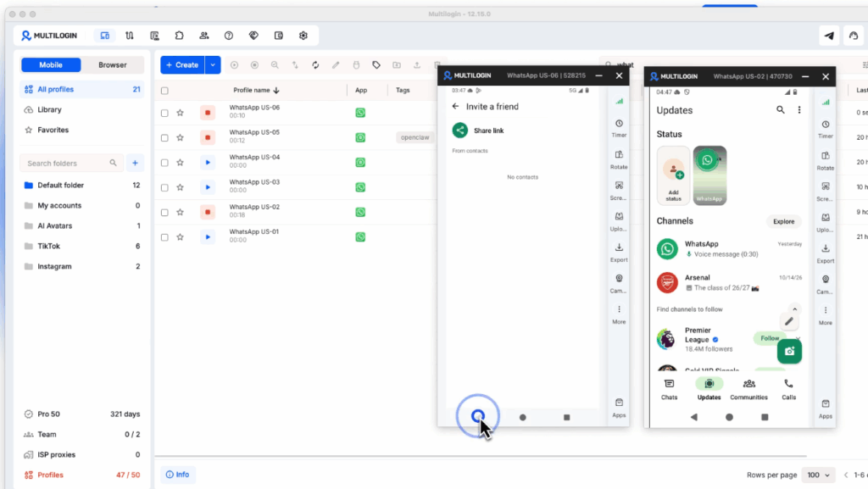The image size is (868, 489).
Task: Open TikTok folder in sidebar
Action: point(82,246)
